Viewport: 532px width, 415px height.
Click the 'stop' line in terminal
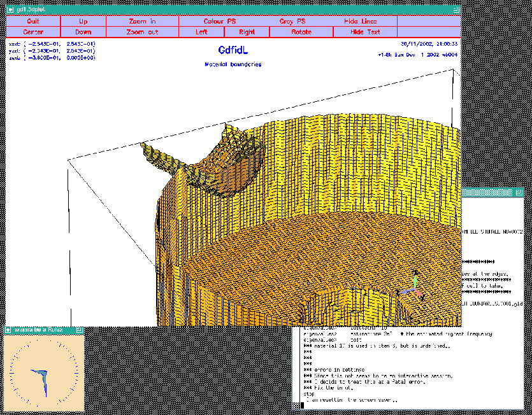click(x=309, y=394)
